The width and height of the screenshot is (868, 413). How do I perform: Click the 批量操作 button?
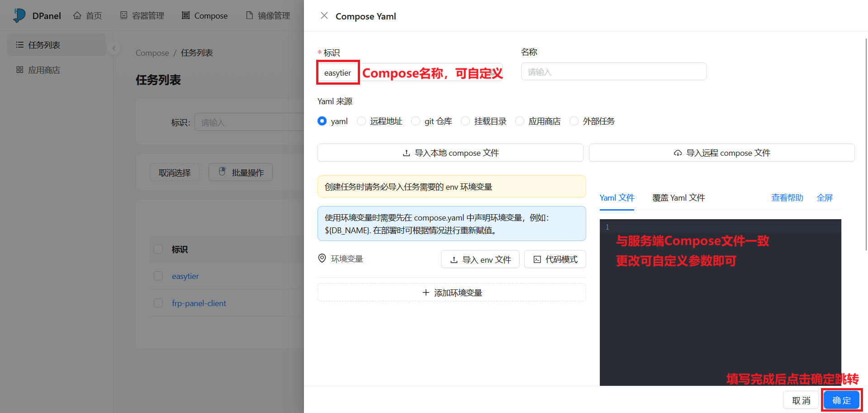coord(241,173)
